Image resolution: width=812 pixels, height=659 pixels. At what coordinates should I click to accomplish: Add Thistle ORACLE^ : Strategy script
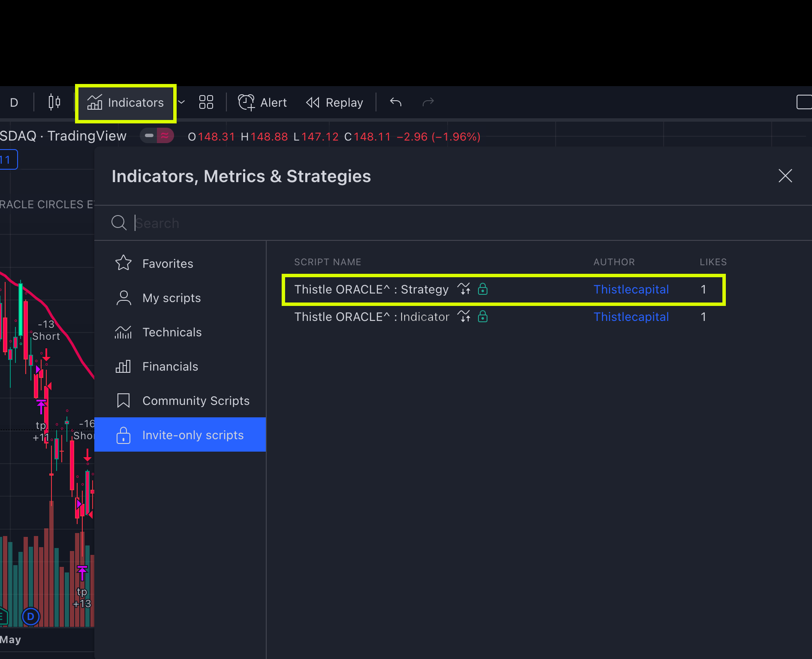(x=371, y=290)
